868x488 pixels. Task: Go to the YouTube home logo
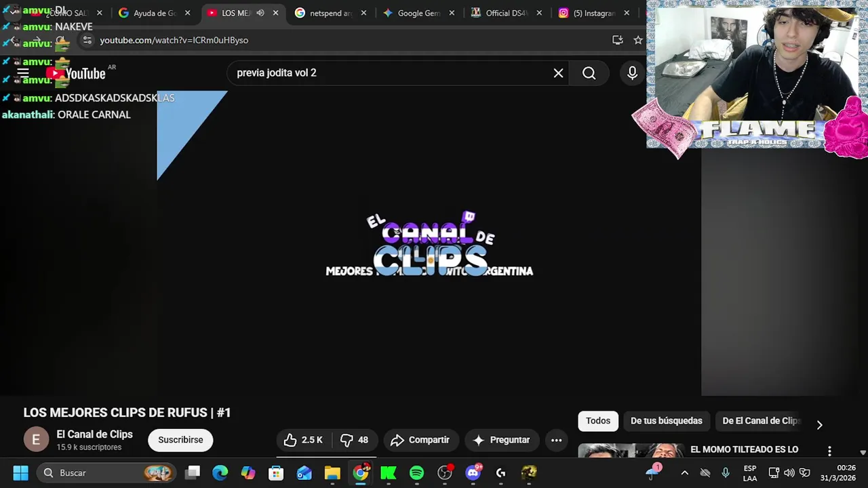[x=76, y=73]
